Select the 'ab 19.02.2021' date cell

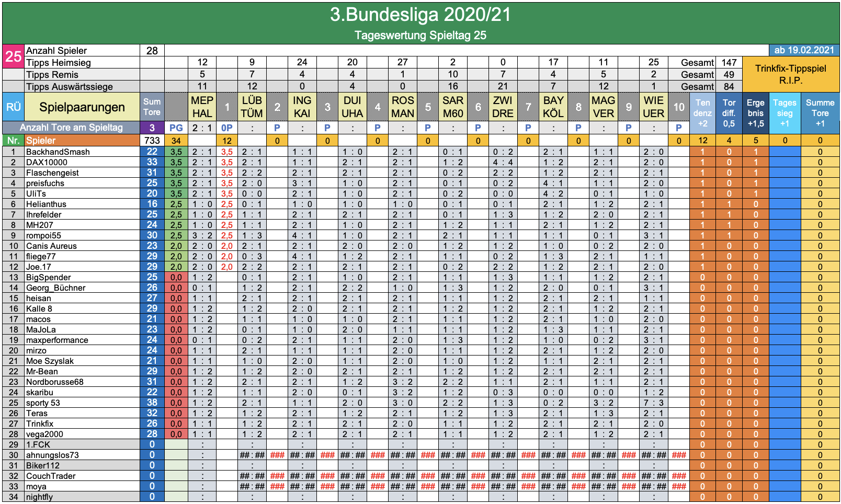point(804,50)
